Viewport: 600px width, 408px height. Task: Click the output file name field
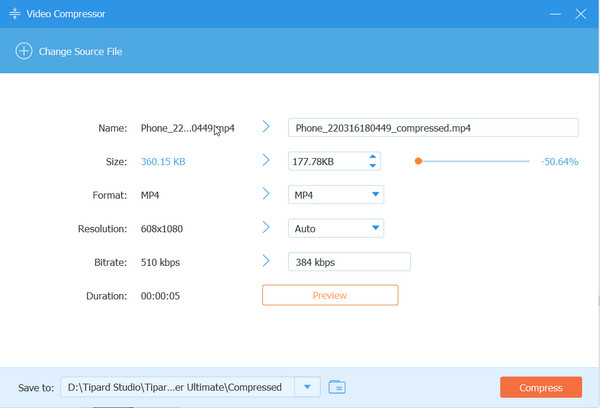[432, 128]
